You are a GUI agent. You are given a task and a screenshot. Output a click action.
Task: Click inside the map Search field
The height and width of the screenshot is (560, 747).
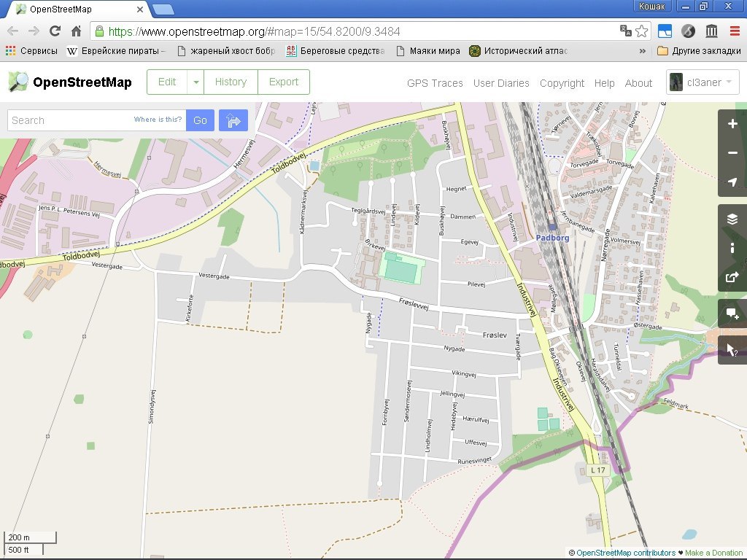click(x=69, y=120)
